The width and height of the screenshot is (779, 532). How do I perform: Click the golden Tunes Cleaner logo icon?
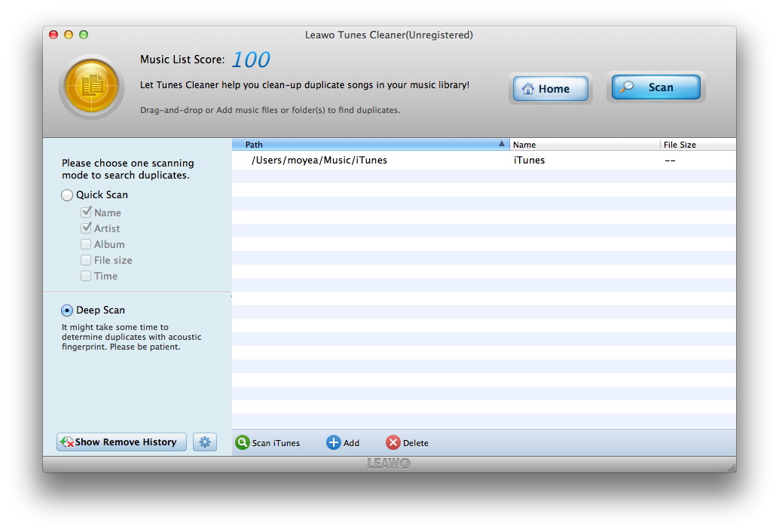(x=91, y=87)
